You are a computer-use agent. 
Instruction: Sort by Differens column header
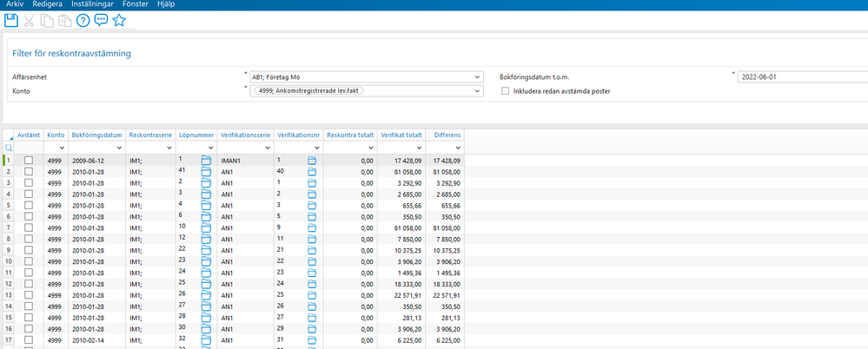click(x=447, y=135)
